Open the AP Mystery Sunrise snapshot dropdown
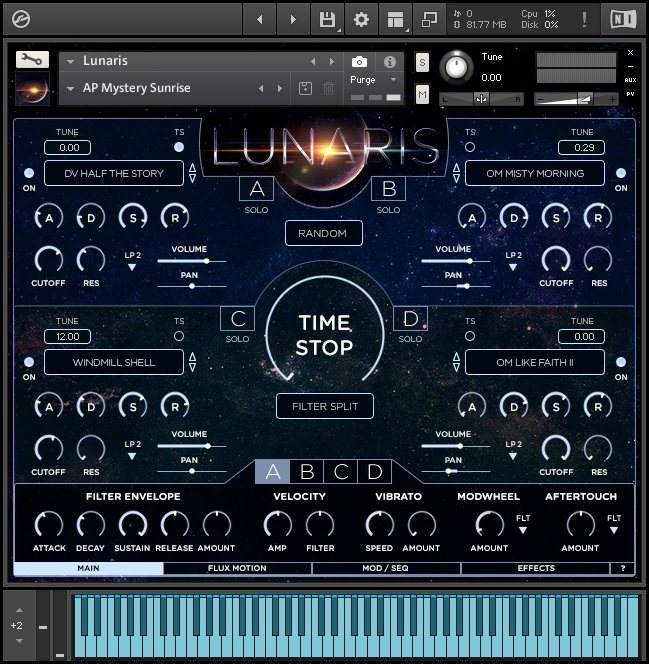This screenshot has height=664, width=649. (71, 89)
